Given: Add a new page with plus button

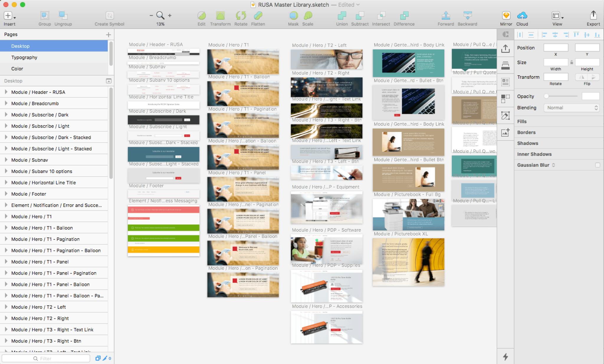Looking at the screenshot, I should tap(109, 35).
